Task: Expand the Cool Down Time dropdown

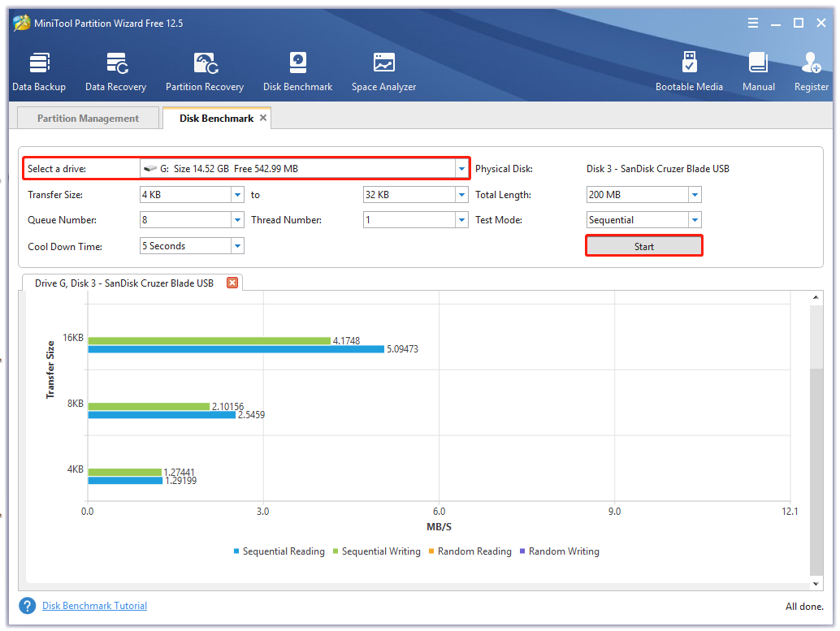Action: tap(238, 246)
